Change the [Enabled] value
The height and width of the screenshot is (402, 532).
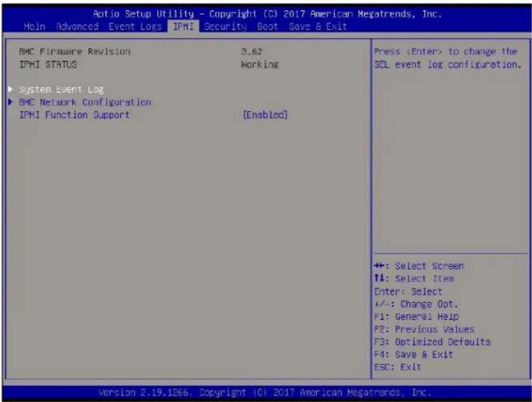tap(265, 115)
